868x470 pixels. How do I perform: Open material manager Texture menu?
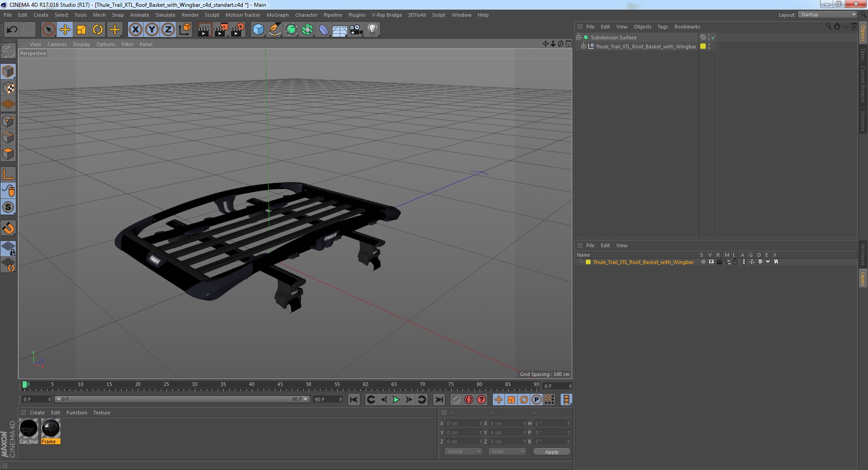[102, 413]
